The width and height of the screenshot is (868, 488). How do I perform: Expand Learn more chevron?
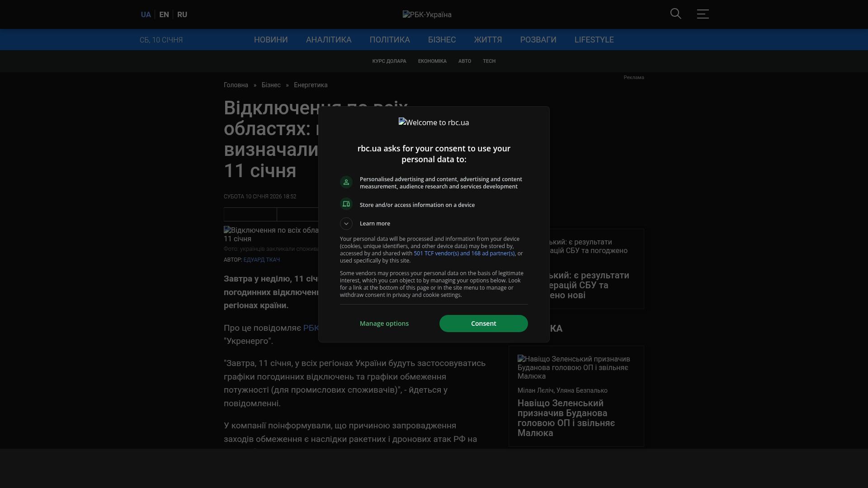tap(346, 224)
